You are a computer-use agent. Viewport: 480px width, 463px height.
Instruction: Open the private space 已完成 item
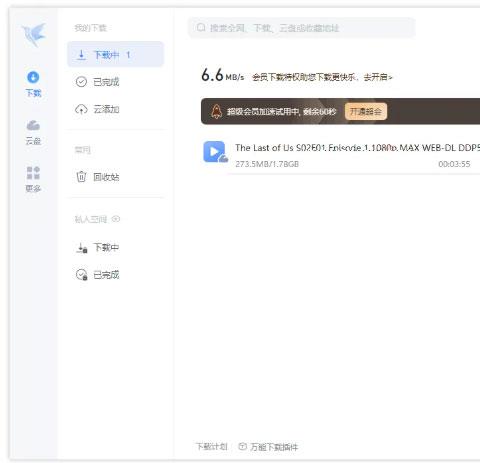click(115, 275)
